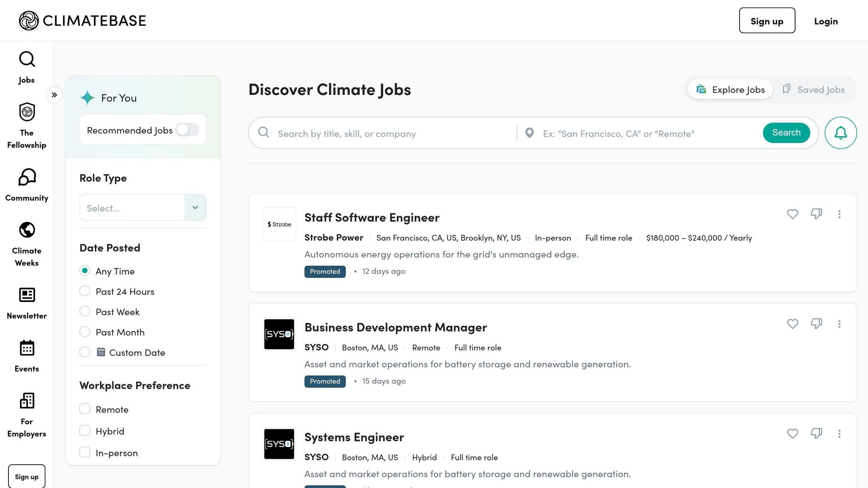Dislike the Staff Software Engineer job
This screenshot has height=488, width=868.
click(816, 214)
